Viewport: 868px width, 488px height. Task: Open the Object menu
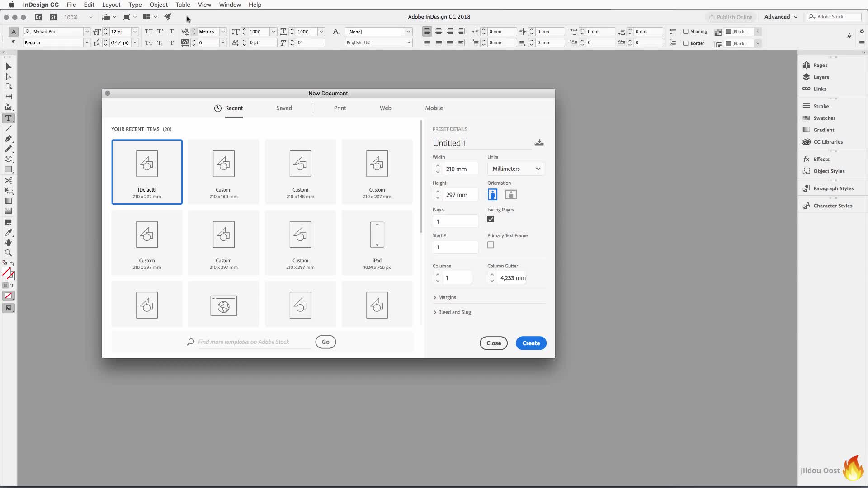[x=158, y=5]
